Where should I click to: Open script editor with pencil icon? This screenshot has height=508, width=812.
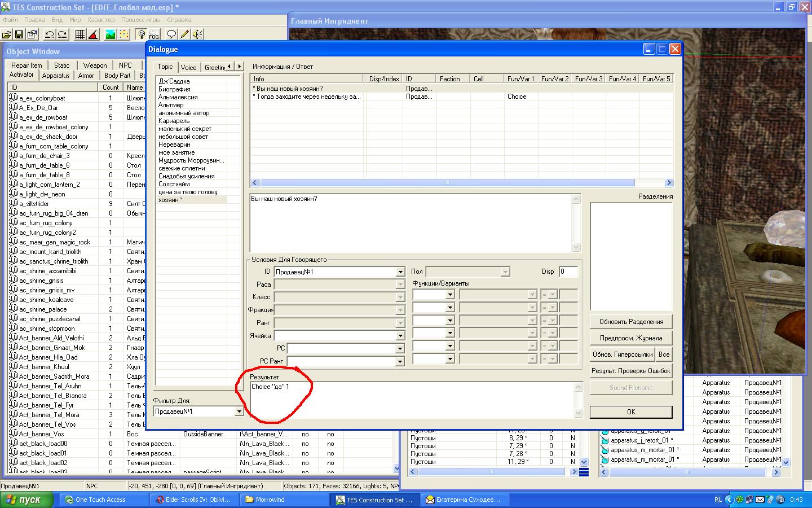[184, 34]
